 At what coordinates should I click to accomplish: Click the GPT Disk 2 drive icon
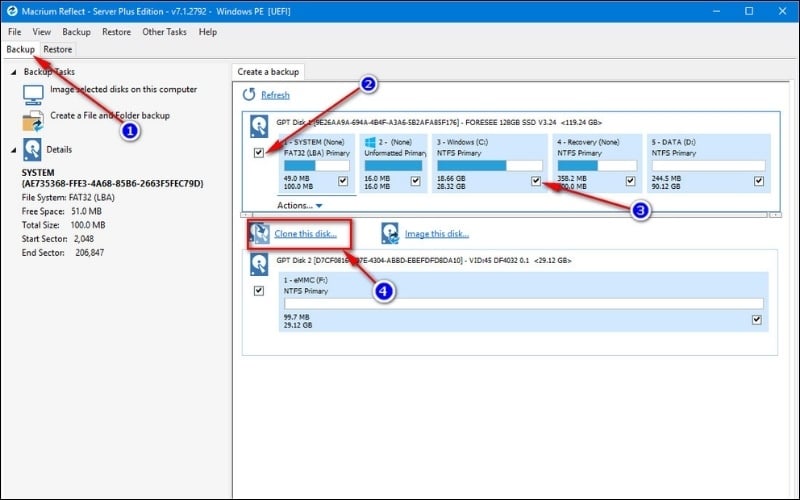click(260, 264)
